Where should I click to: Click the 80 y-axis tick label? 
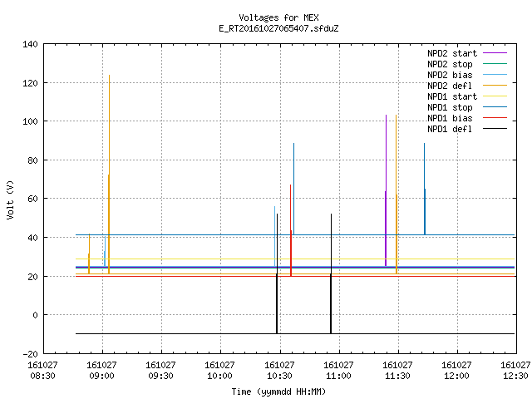[32, 160]
